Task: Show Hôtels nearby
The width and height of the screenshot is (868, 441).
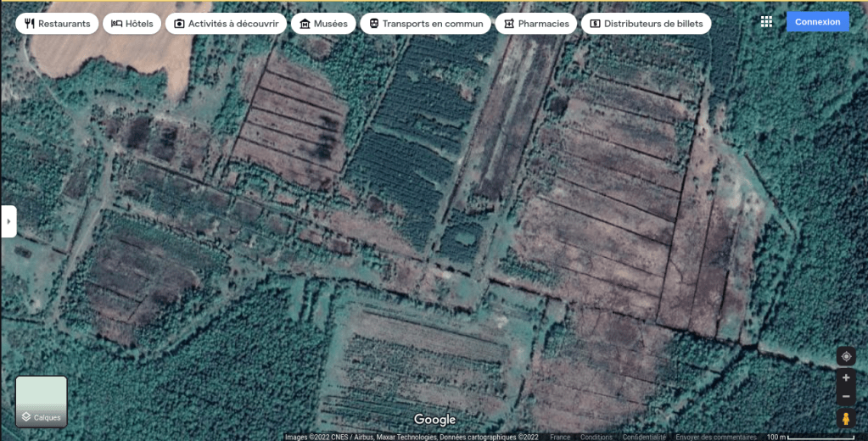Action: pyautogui.click(x=132, y=24)
